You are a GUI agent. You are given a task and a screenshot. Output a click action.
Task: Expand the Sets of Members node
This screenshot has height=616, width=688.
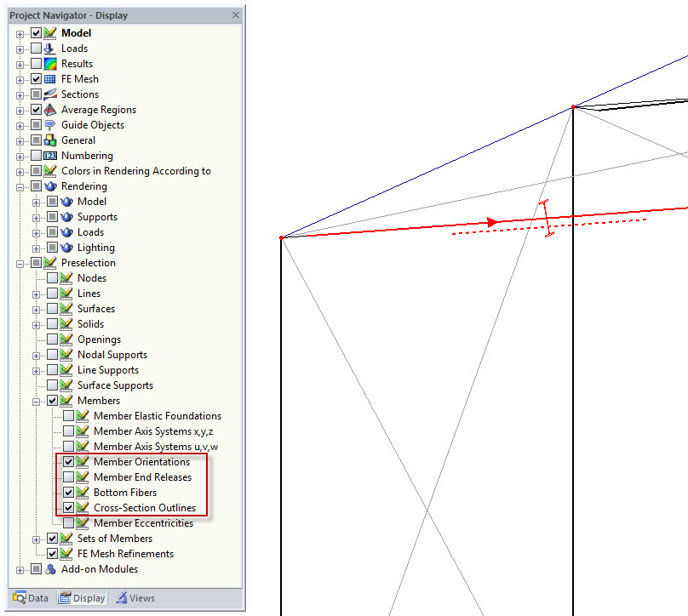pyautogui.click(x=36, y=539)
